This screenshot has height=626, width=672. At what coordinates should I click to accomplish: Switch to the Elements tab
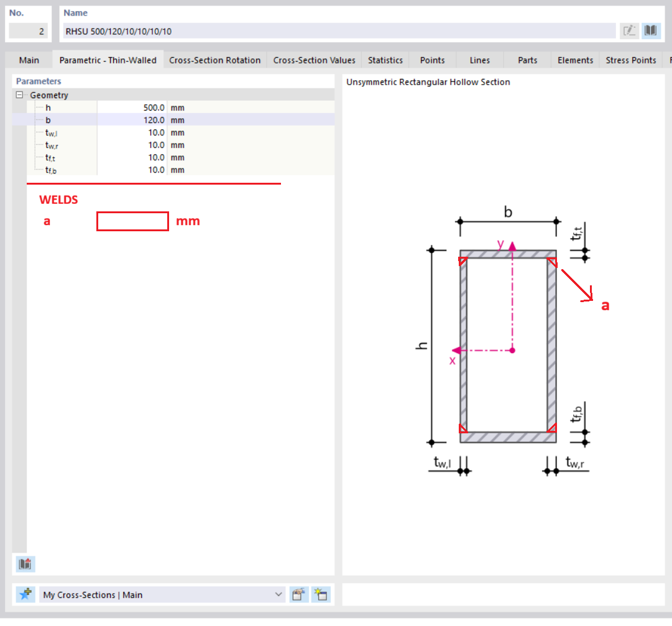[x=575, y=60]
